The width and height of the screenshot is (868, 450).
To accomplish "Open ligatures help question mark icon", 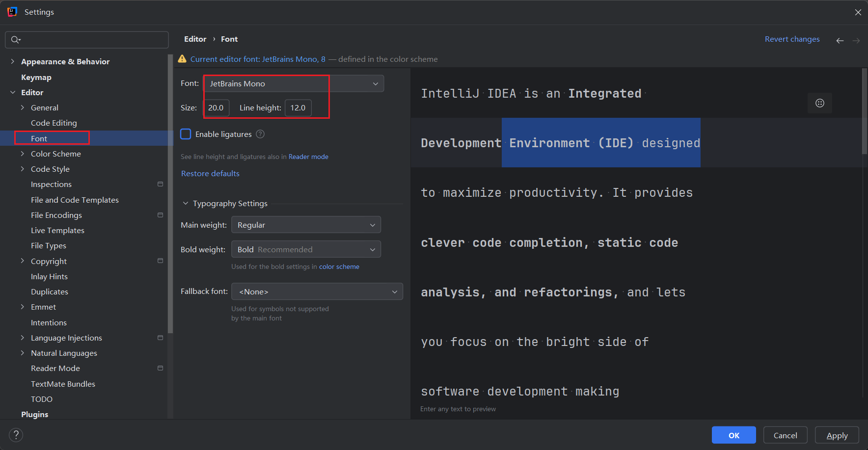I will (261, 134).
